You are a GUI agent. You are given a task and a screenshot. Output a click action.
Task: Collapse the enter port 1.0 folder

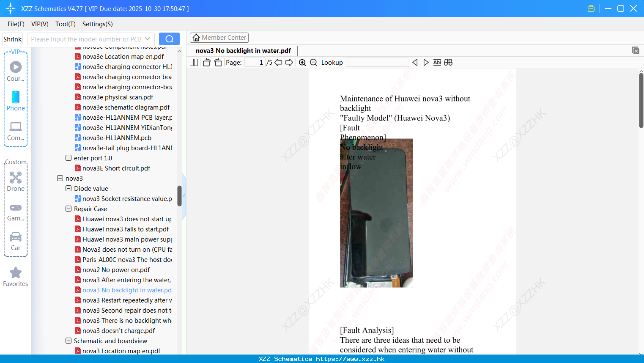(x=69, y=158)
